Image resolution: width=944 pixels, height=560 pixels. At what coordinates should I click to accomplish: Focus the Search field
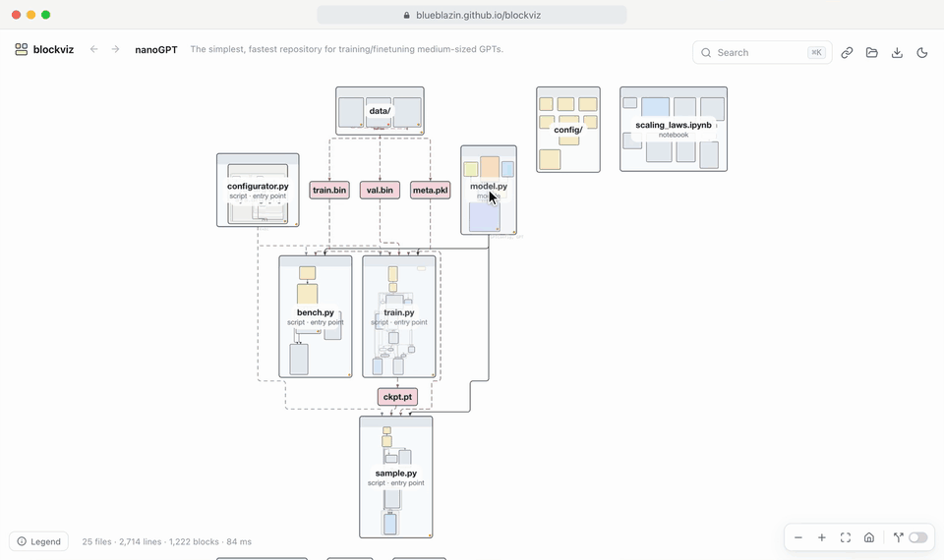click(762, 52)
